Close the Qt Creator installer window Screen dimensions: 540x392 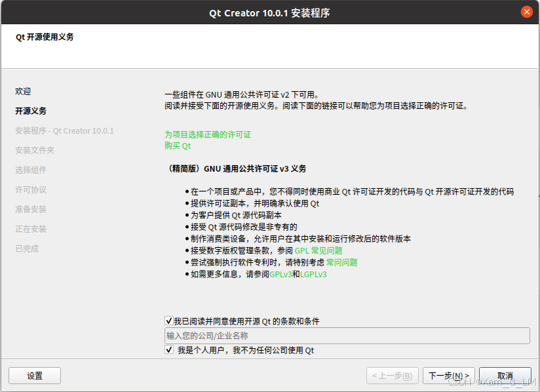point(526,12)
